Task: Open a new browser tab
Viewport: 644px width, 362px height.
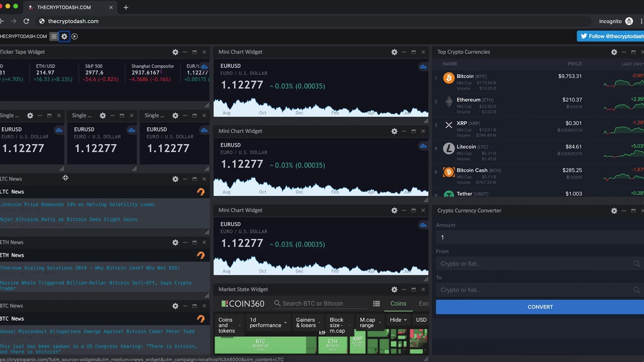Action: point(126,7)
